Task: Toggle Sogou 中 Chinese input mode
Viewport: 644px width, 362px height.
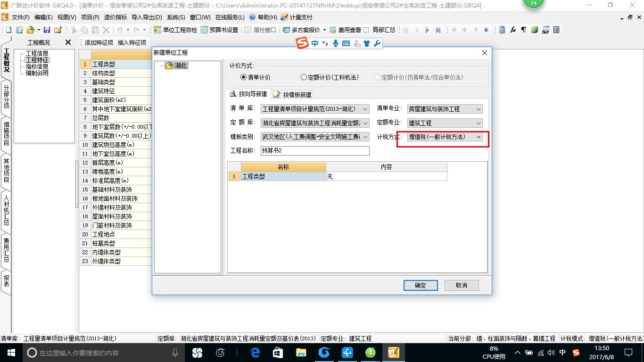Action: [315, 43]
